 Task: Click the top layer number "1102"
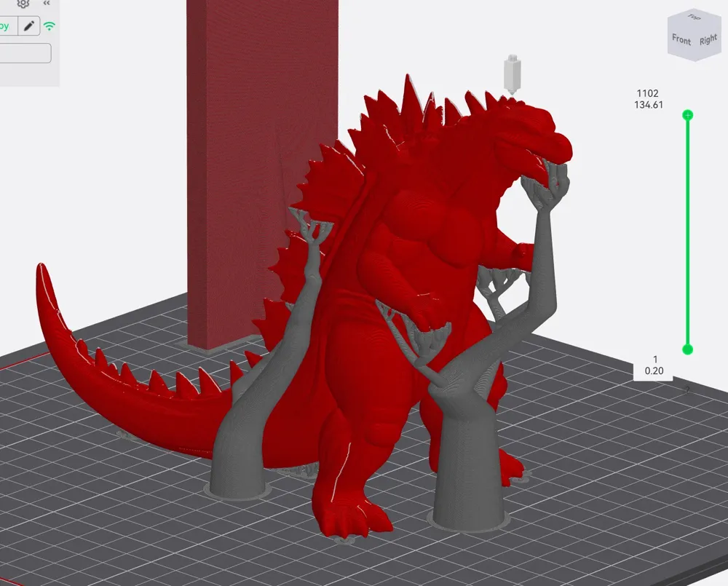click(x=648, y=93)
